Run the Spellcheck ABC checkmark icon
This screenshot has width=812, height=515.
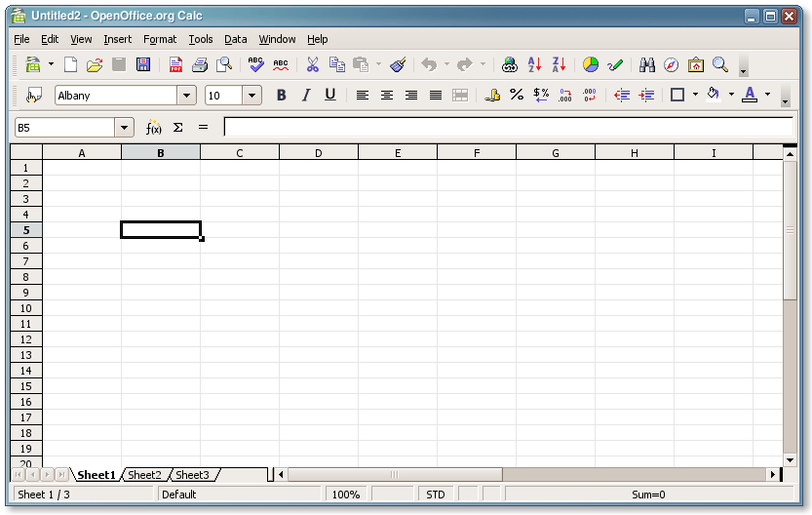pos(255,64)
